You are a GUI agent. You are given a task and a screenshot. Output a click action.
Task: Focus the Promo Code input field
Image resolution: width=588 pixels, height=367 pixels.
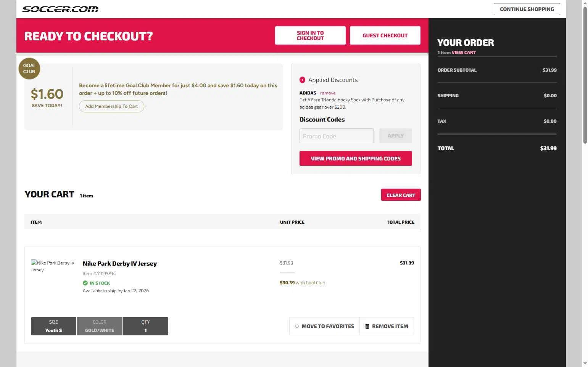337,136
